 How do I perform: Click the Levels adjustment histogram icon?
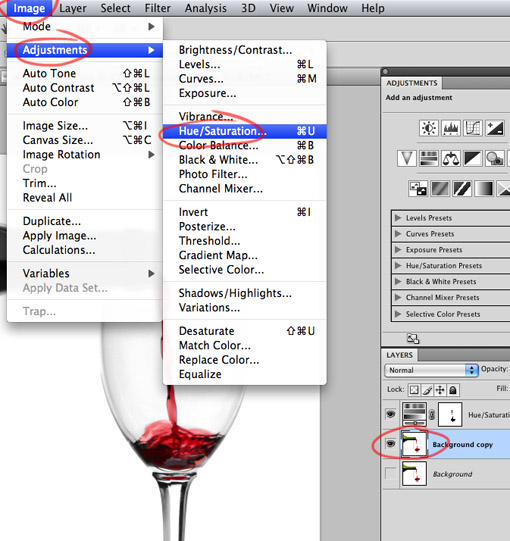point(451,128)
